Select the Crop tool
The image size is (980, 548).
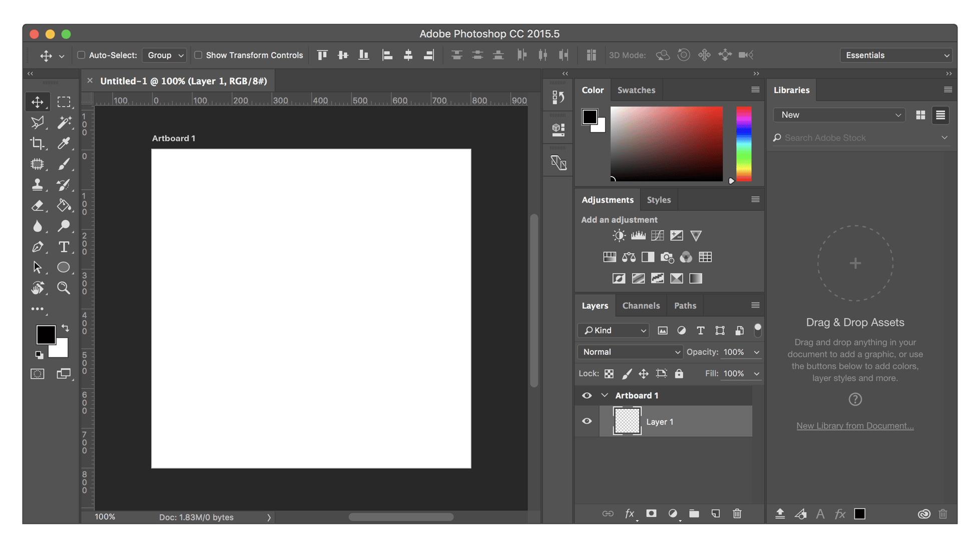[x=38, y=143]
